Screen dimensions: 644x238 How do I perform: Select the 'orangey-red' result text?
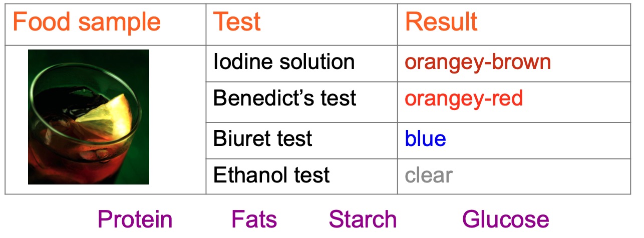(464, 98)
